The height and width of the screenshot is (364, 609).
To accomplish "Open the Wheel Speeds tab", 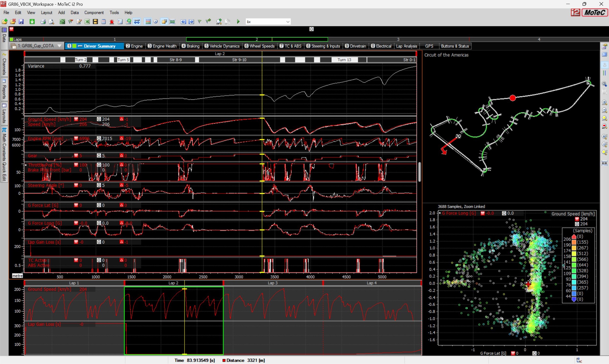I will pyautogui.click(x=260, y=46).
